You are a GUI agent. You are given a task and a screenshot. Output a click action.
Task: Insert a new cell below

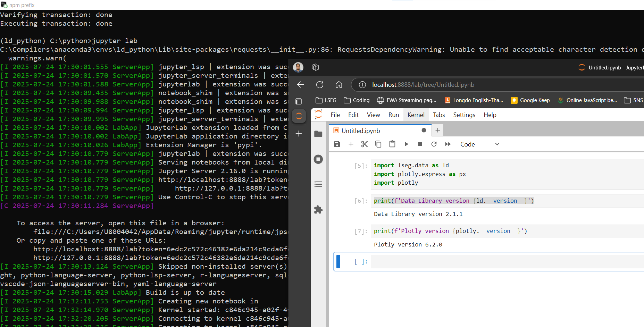(351, 144)
